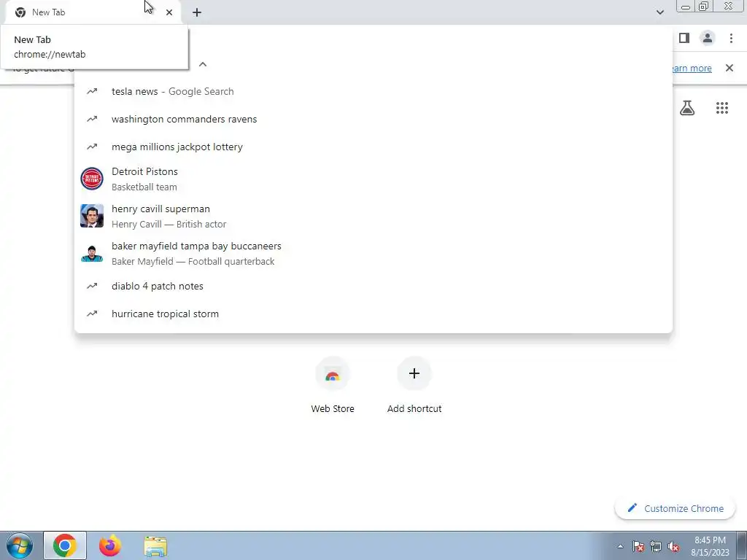Close the New Tab tab
This screenshot has width=747, height=560.
click(x=169, y=12)
